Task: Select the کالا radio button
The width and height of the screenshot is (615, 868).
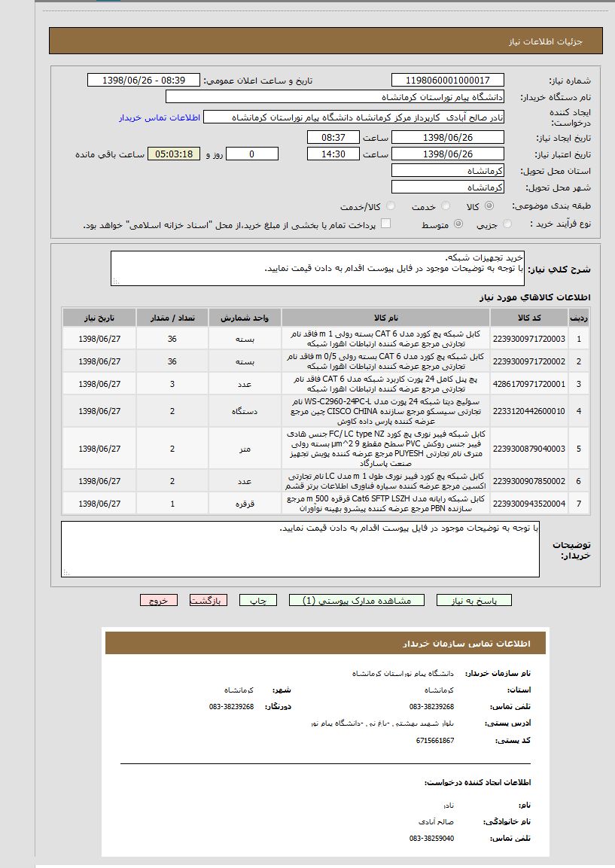Action: pyautogui.click(x=490, y=206)
